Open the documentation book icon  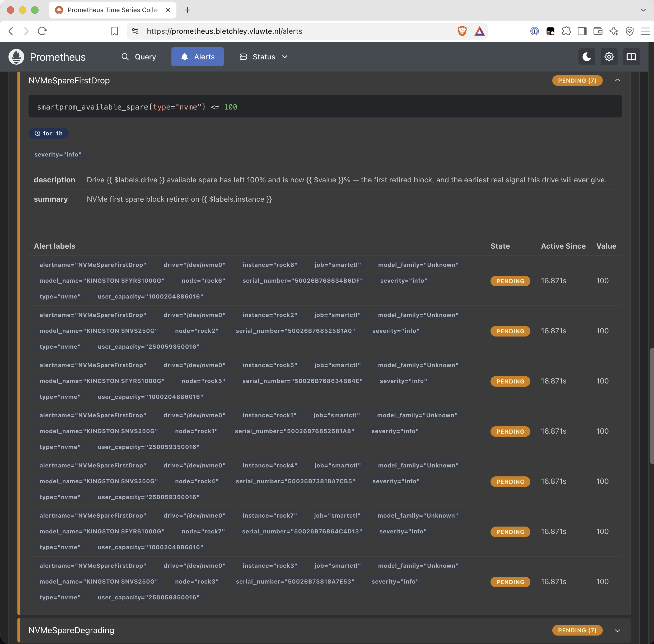631,57
